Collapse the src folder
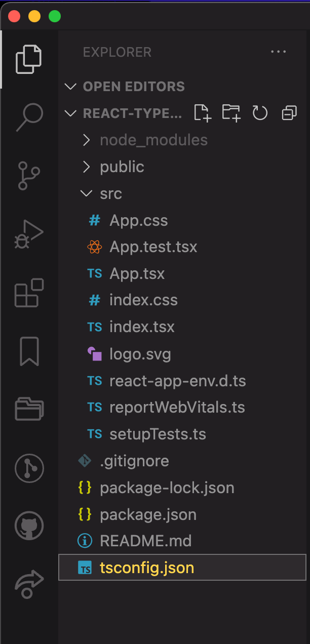 pyautogui.click(x=111, y=193)
